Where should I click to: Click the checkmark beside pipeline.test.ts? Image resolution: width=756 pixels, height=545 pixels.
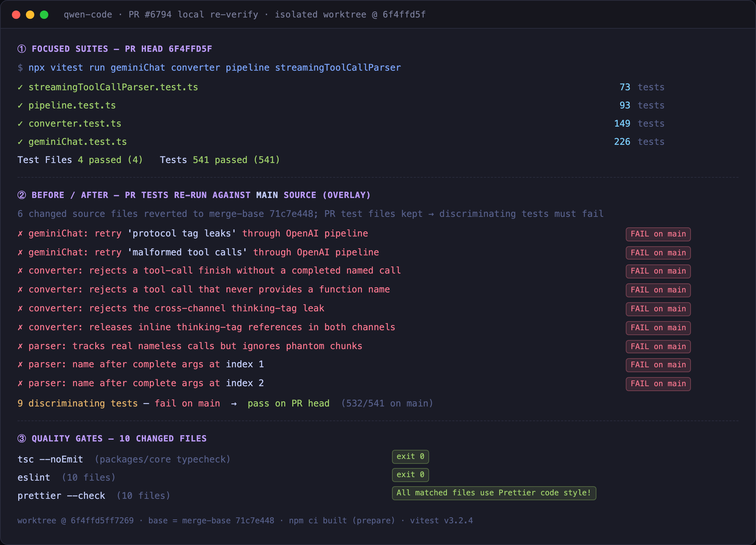point(20,105)
